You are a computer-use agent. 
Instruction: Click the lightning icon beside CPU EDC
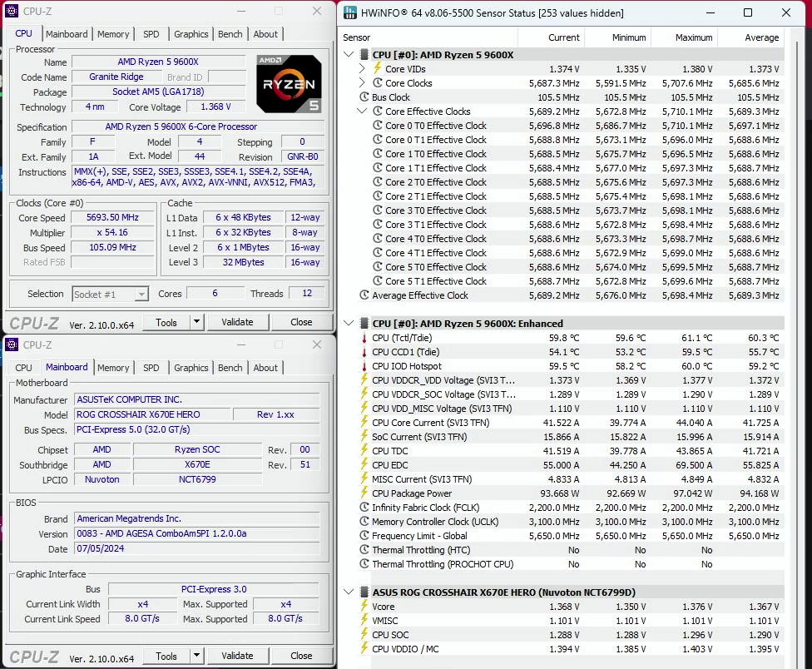(364, 465)
